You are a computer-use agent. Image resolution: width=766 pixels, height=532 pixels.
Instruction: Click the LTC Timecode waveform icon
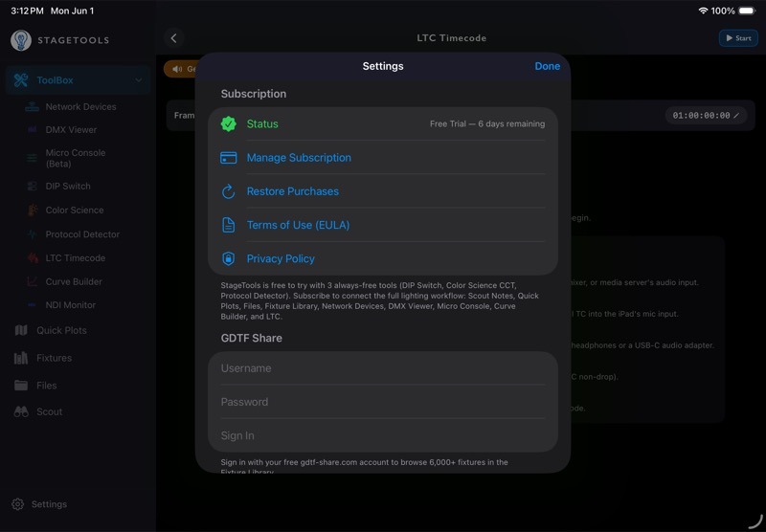33,257
